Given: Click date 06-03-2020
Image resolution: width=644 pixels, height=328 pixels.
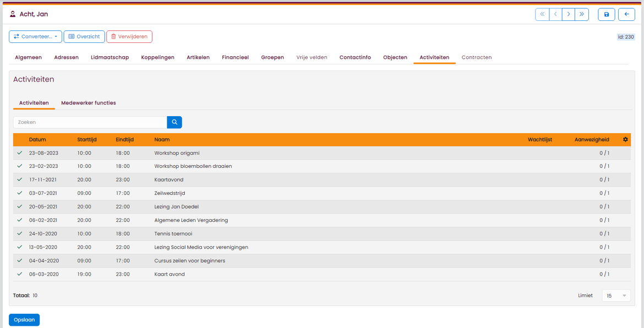Looking at the screenshot, I should [44, 274].
